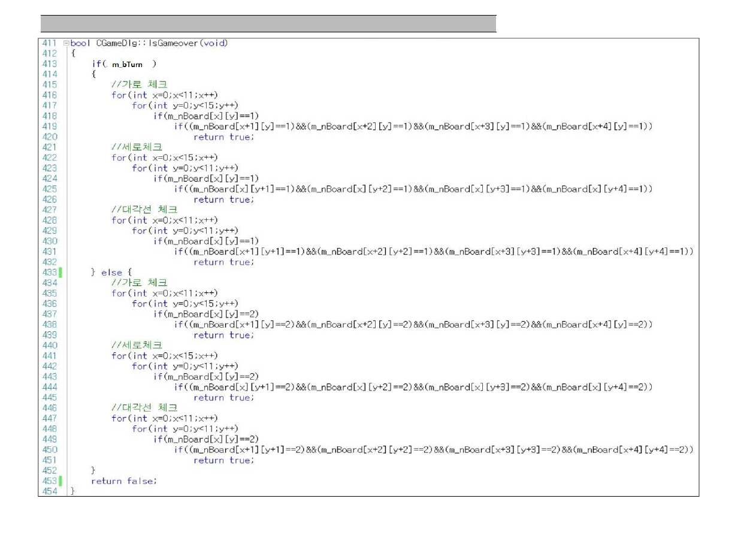756x535 pixels.
Task: Click the //가로 체크 comment on line 415
Action: [x=140, y=84]
